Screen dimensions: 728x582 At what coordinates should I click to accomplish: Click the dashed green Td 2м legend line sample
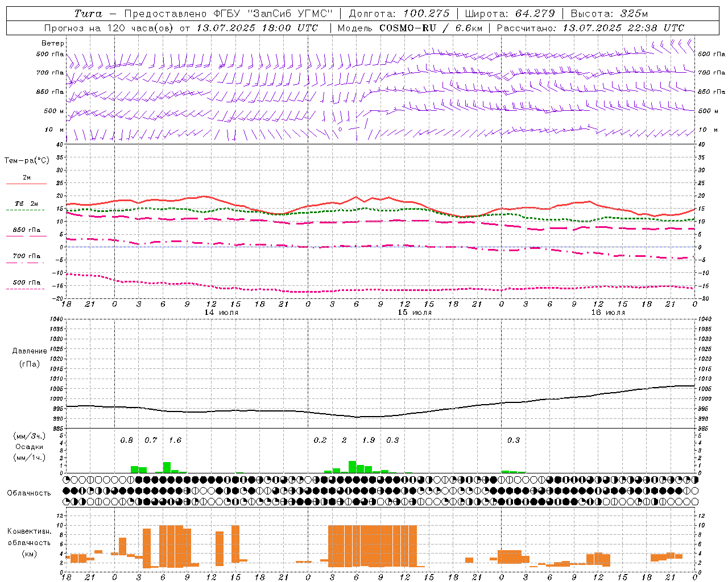click(26, 210)
